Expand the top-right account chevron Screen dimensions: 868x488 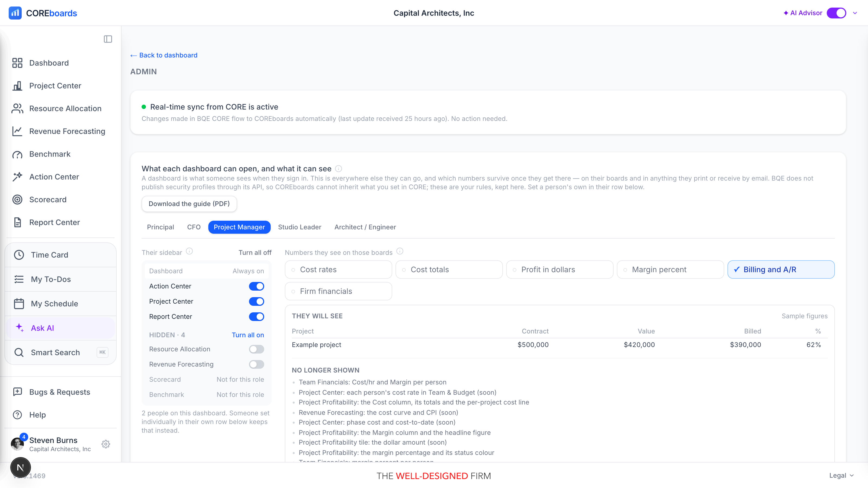coord(855,13)
